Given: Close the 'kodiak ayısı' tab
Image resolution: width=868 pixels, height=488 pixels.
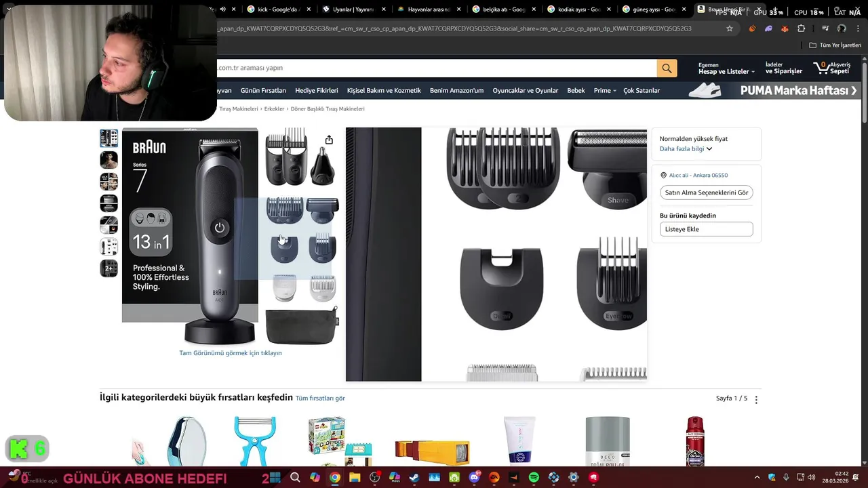Looking at the screenshot, I should click(x=609, y=9).
